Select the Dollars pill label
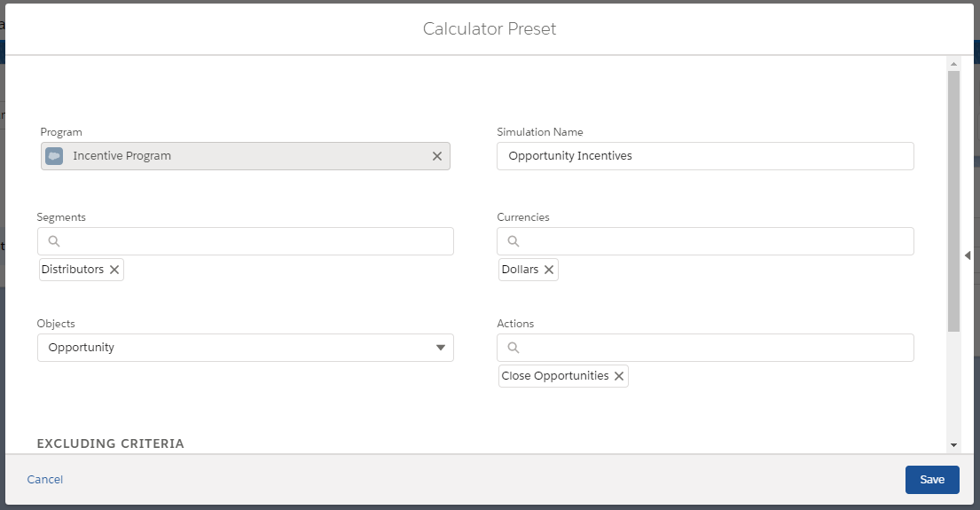Screen dimensions: 980x510 (x=520, y=270)
